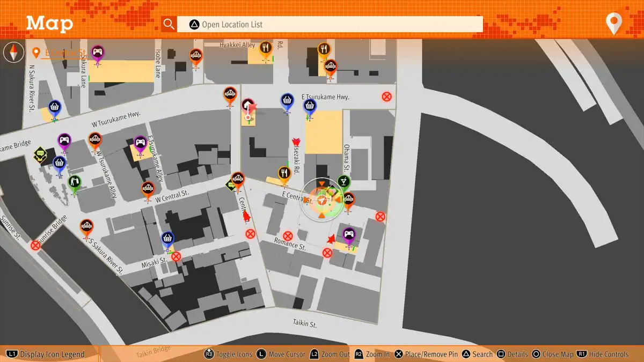Click the map pin icon in header
The width and height of the screenshot is (644, 362).
coord(613,24)
